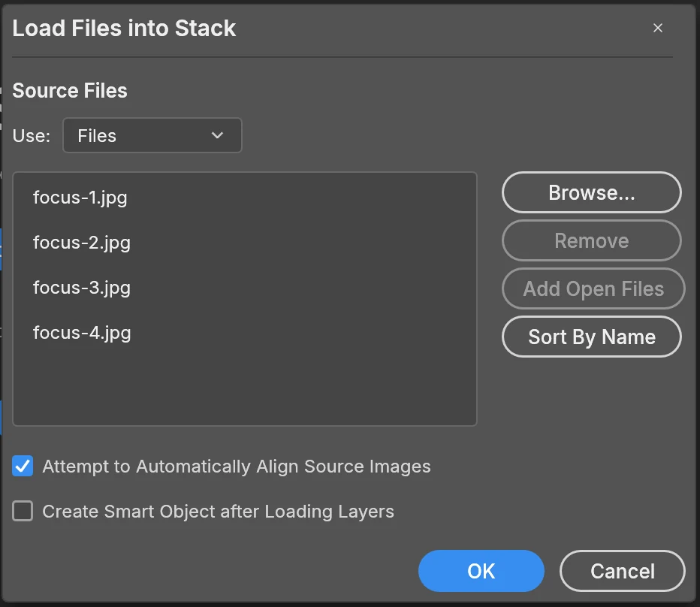Click the Use: label next to dropdown
The image size is (700, 607).
32,136
